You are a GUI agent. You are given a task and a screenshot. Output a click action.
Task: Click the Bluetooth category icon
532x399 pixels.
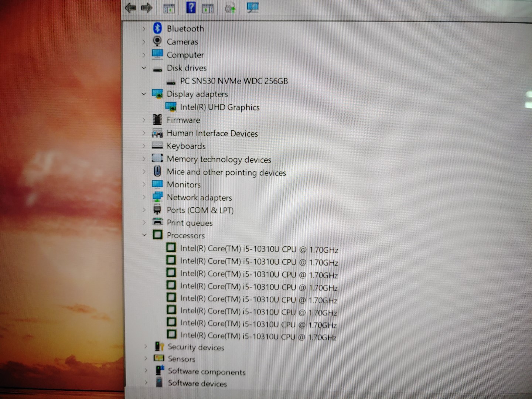157,28
